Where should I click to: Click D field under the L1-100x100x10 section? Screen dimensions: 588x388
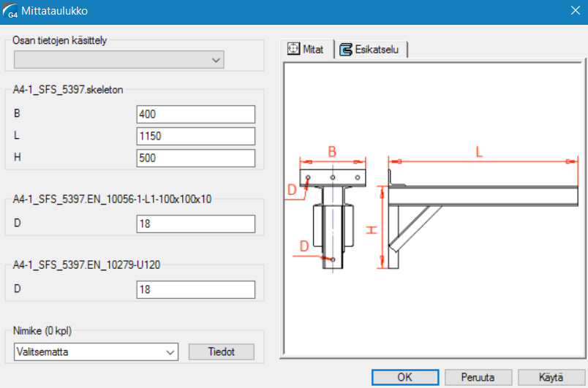195,224
